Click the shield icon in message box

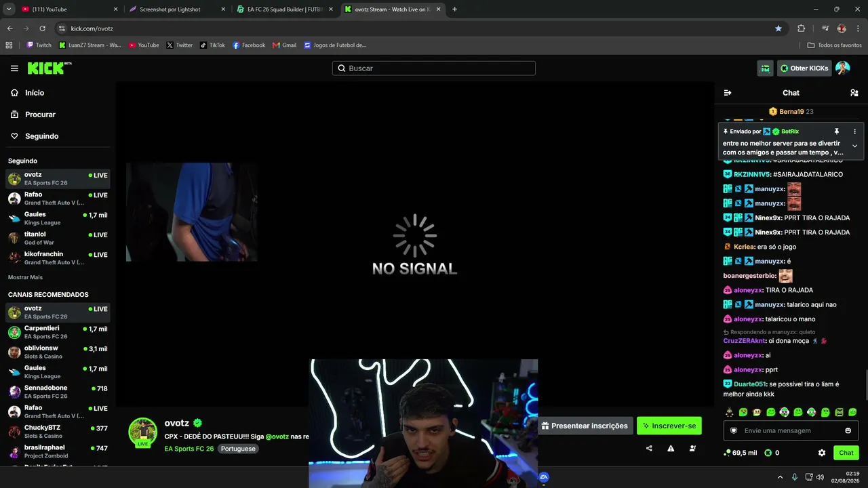(734, 430)
